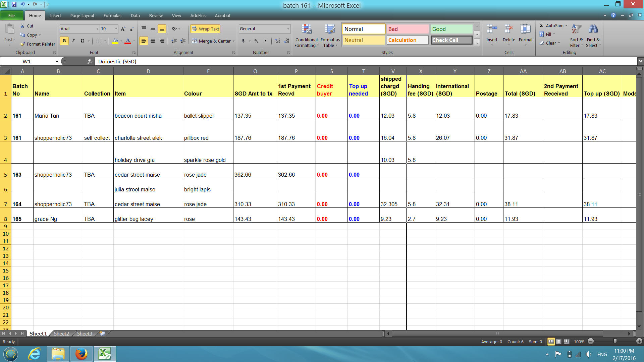Expand the Name Box dropdown
Viewport: 644px width, 362px height.
57,61
